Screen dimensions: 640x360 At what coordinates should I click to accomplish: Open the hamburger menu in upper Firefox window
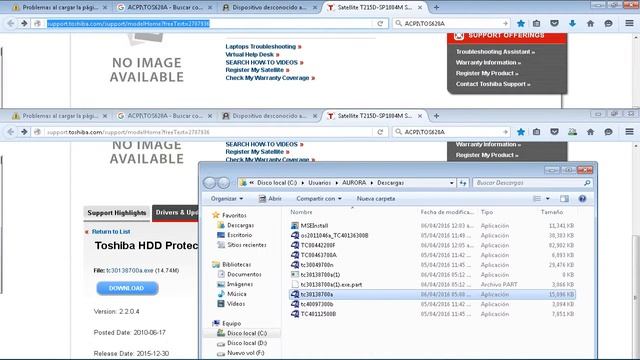point(629,24)
